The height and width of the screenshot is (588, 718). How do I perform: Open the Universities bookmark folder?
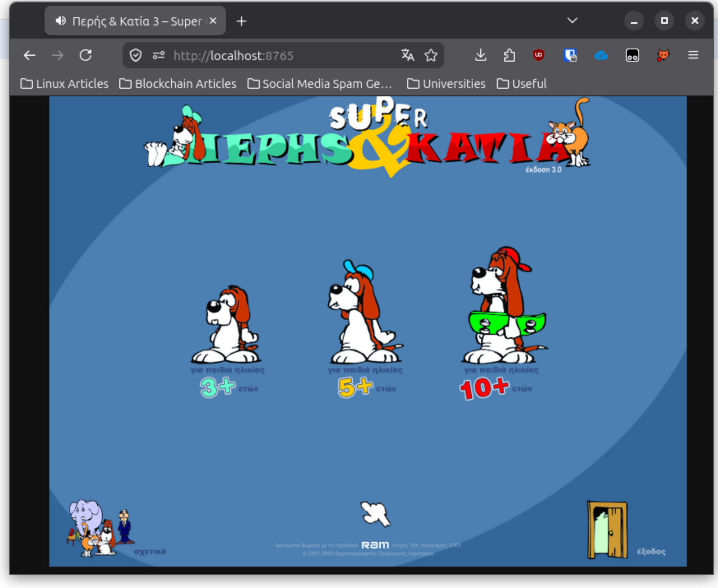click(x=446, y=84)
